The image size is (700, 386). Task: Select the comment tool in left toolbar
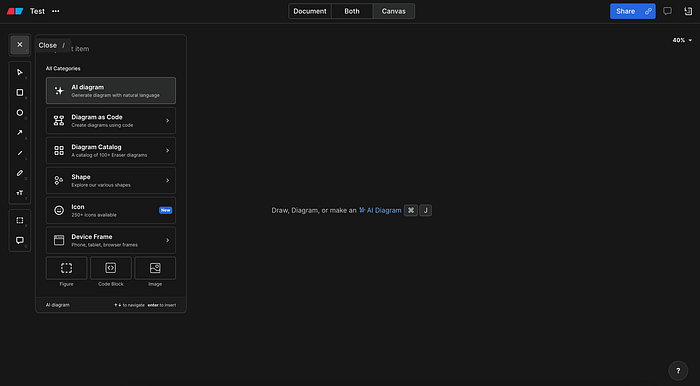20,241
